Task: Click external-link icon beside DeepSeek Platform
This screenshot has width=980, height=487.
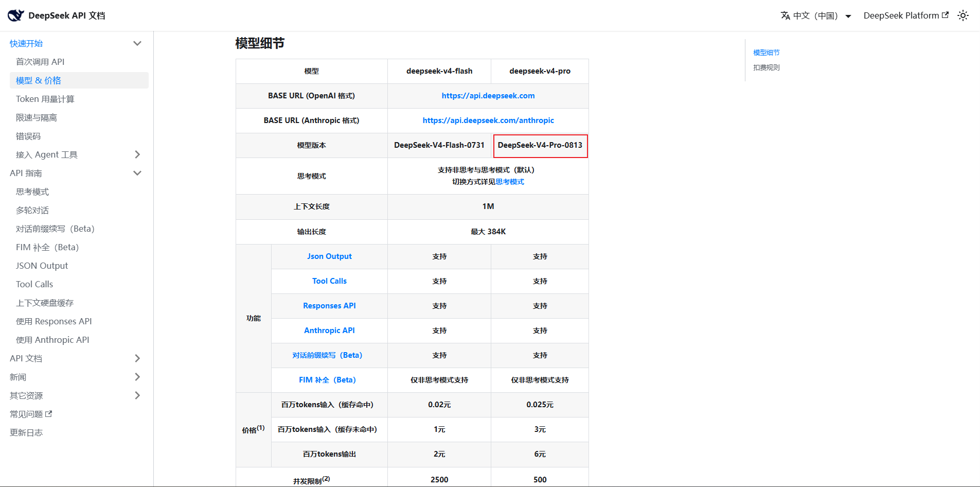Action: pyautogui.click(x=945, y=15)
